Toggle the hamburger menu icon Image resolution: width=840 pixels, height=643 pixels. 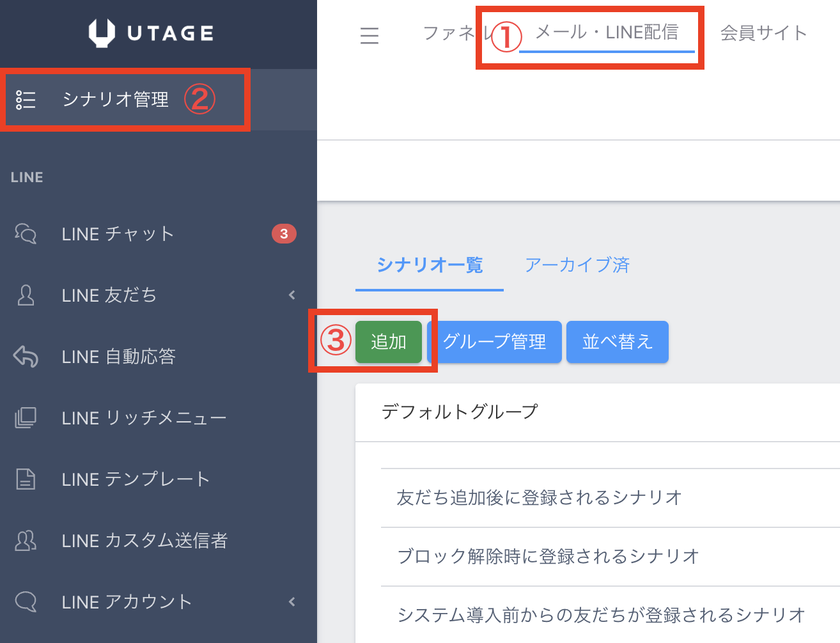[x=369, y=35]
